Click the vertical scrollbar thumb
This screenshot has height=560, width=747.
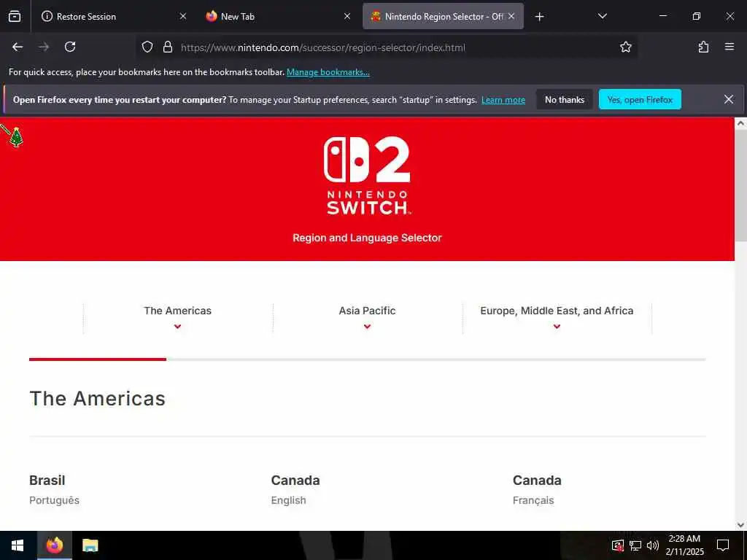click(x=740, y=186)
